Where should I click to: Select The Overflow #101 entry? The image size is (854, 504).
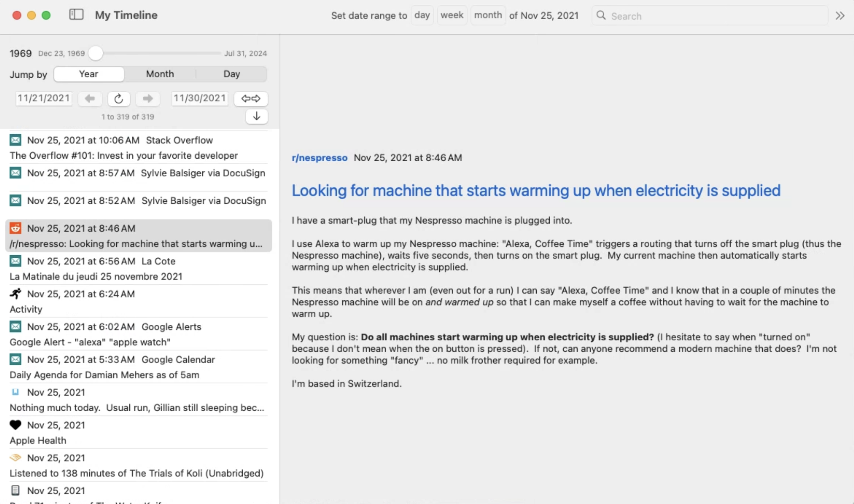pos(138,148)
